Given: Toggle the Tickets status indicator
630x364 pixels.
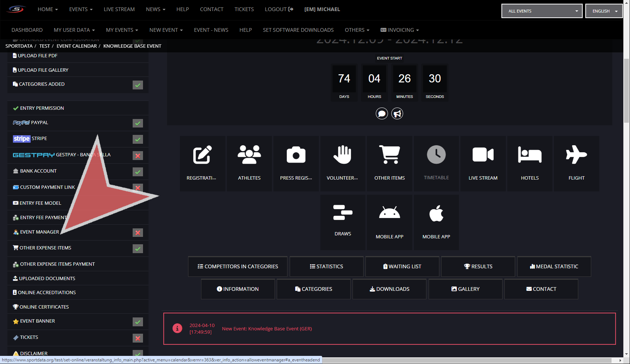Looking at the screenshot, I should click(138, 338).
